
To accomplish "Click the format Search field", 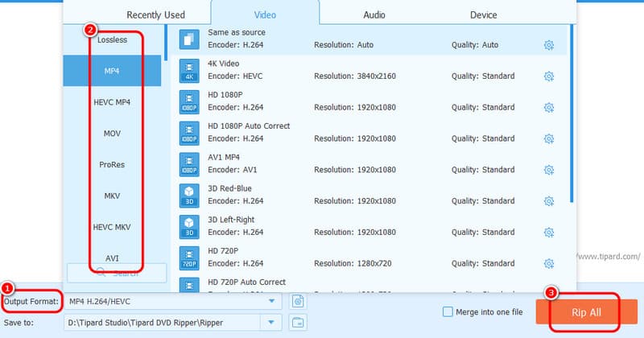I will click(117, 273).
